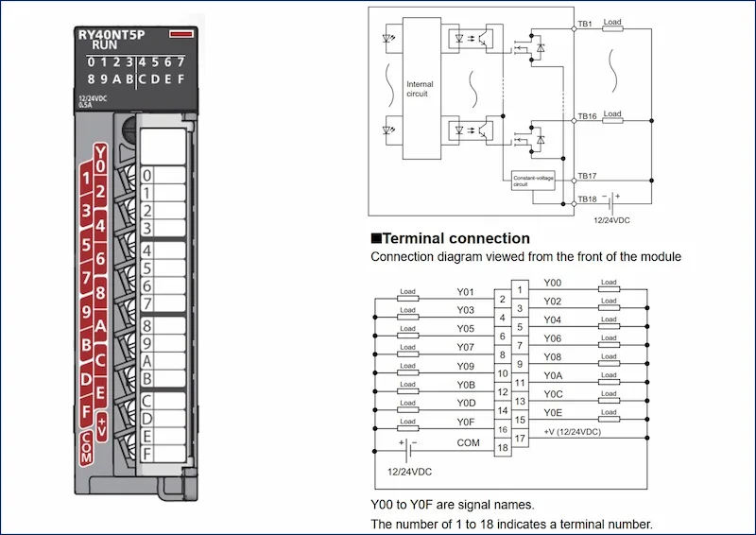Click the Y03 signal name
Viewport: 756px width, 535px height.
(465, 310)
